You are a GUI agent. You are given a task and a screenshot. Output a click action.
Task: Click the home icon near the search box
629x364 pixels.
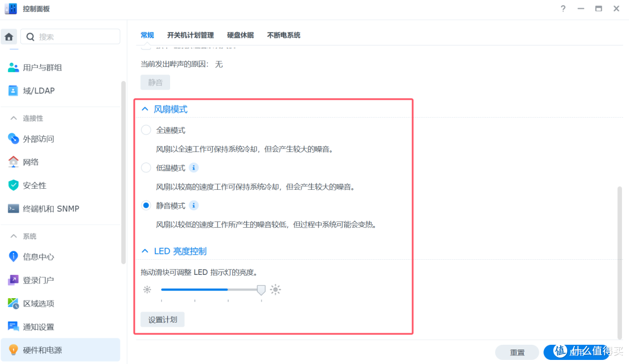pos(9,36)
